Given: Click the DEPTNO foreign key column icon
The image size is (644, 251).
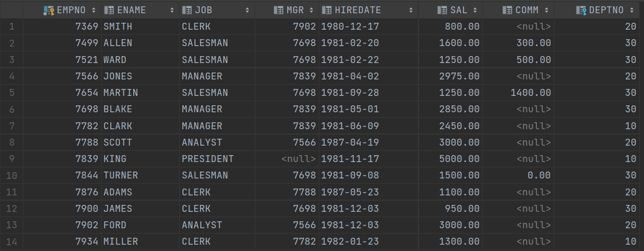Looking at the screenshot, I should [582, 10].
